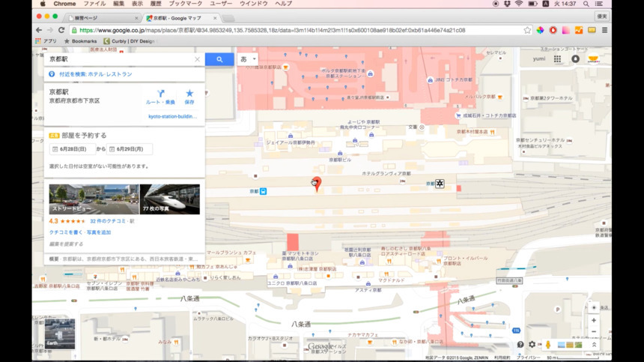Click the 京都 subway symbol icon
Viewport: 644px width, 362px height.
point(440,184)
